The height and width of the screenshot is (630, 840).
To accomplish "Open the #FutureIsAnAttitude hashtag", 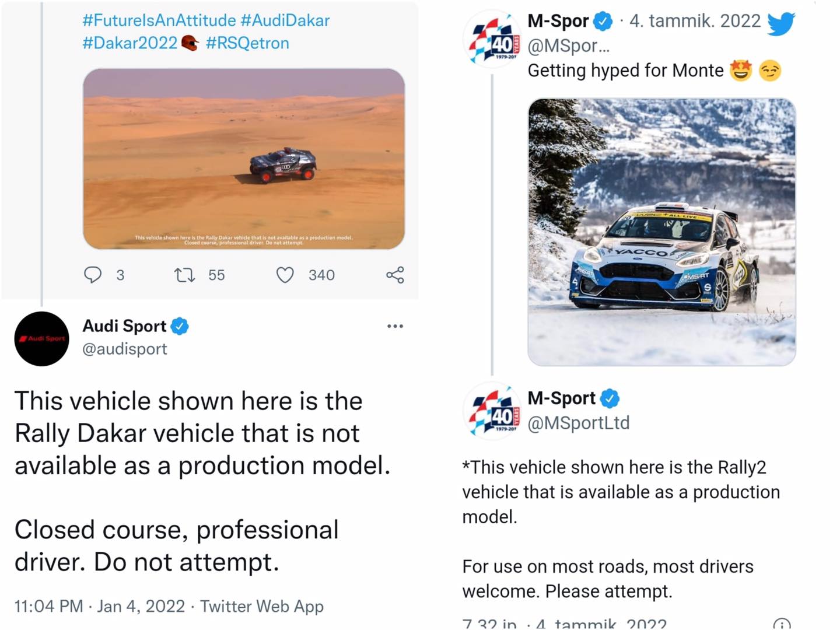I will pyautogui.click(x=159, y=20).
